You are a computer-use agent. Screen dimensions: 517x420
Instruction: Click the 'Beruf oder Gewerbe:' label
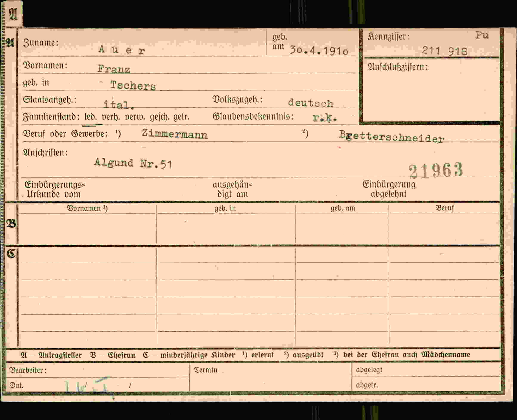[x=65, y=134]
